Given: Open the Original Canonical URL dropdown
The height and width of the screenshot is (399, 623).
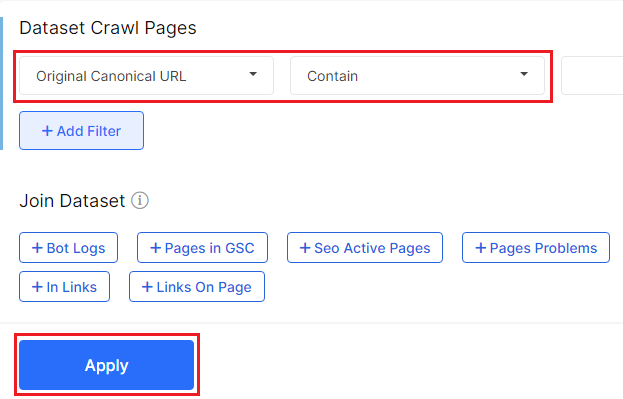Looking at the screenshot, I should (147, 76).
